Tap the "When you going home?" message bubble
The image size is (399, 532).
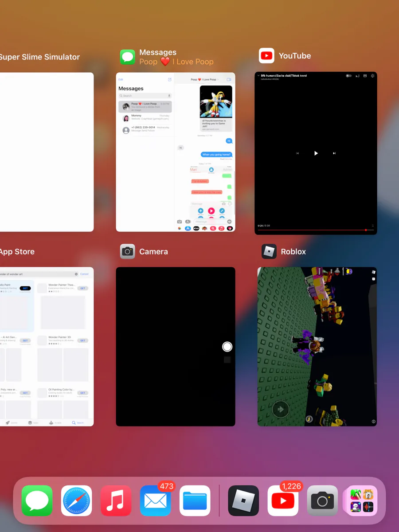pos(217,154)
